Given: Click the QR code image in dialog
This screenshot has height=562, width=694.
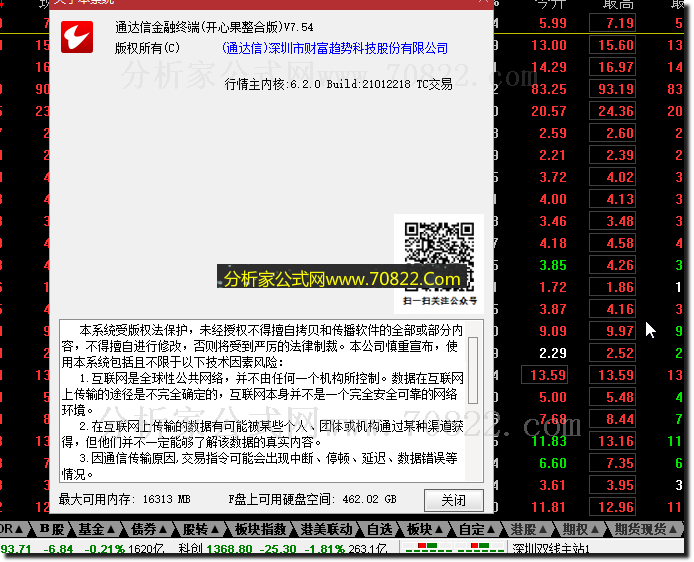Looking at the screenshot, I should 439,257.
